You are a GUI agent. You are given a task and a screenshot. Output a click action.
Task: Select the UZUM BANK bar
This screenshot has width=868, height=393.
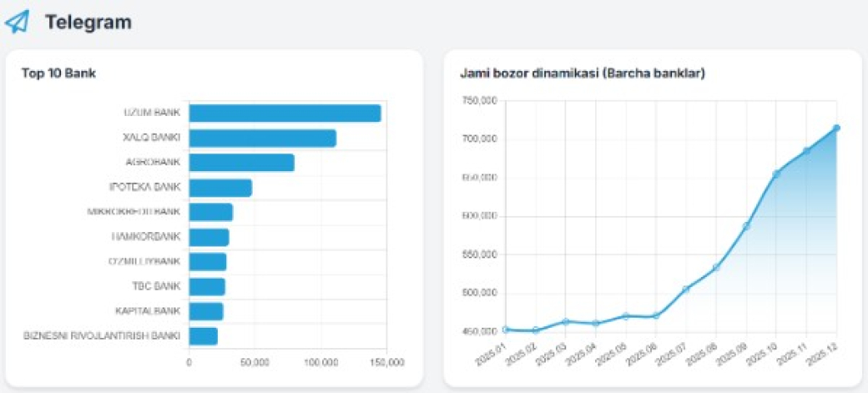pyautogui.click(x=285, y=113)
